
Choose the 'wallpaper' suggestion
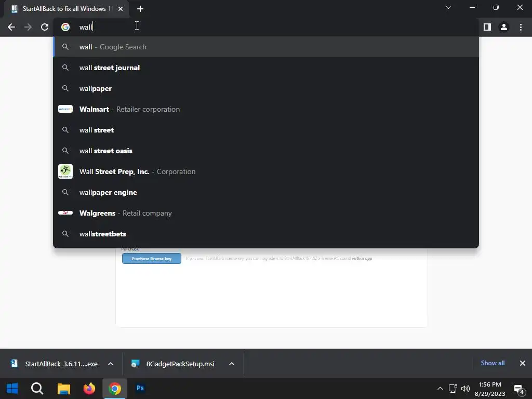(x=266, y=88)
